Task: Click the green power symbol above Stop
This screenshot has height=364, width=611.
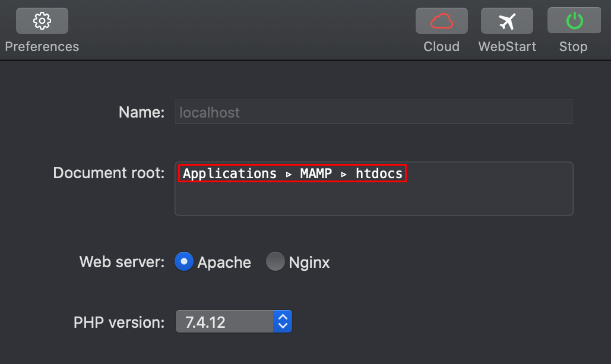Action: click(573, 21)
